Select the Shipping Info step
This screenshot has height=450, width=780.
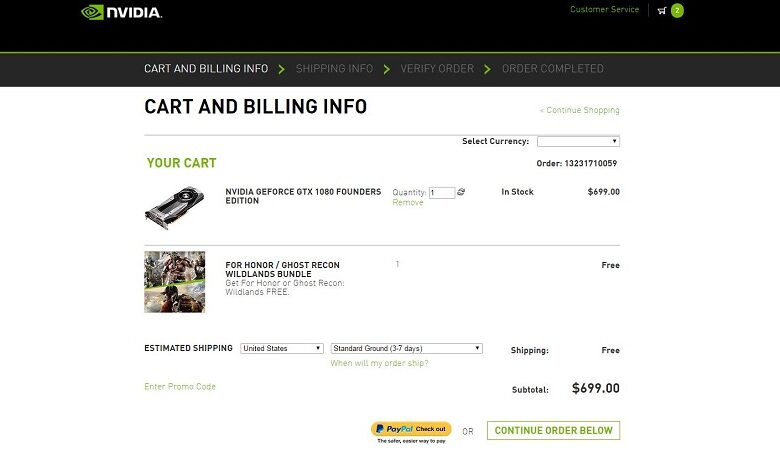(334, 69)
